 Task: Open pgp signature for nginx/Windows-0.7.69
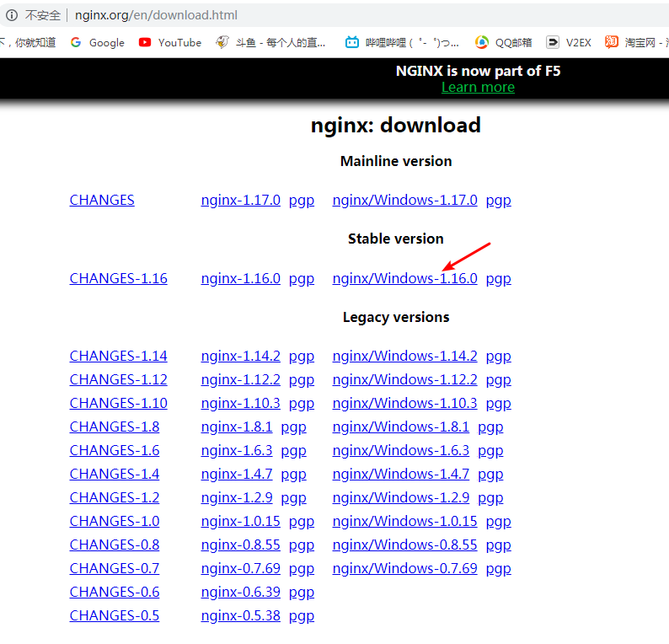[498, 569]
